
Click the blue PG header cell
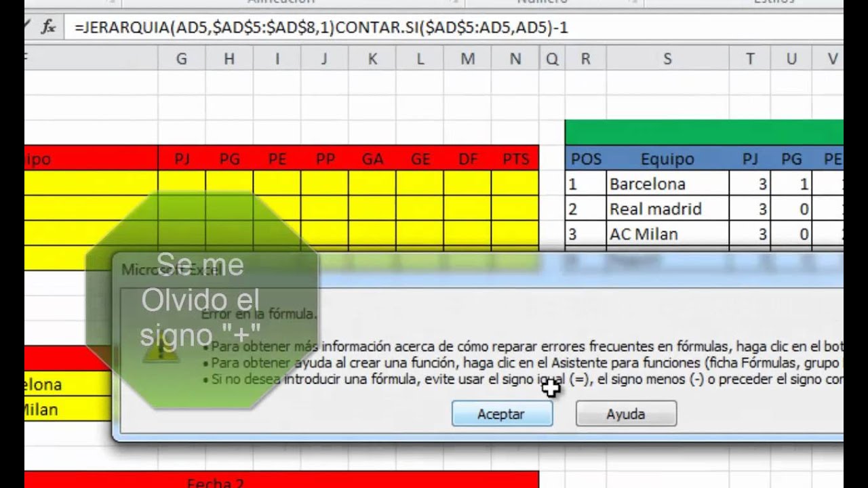click(x=791, y=159)
